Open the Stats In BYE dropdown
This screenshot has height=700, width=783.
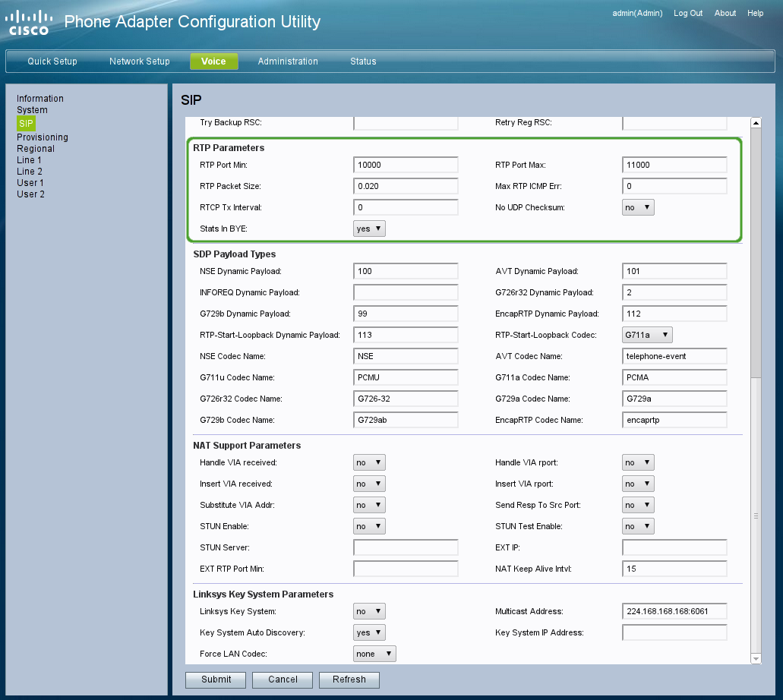369,229
